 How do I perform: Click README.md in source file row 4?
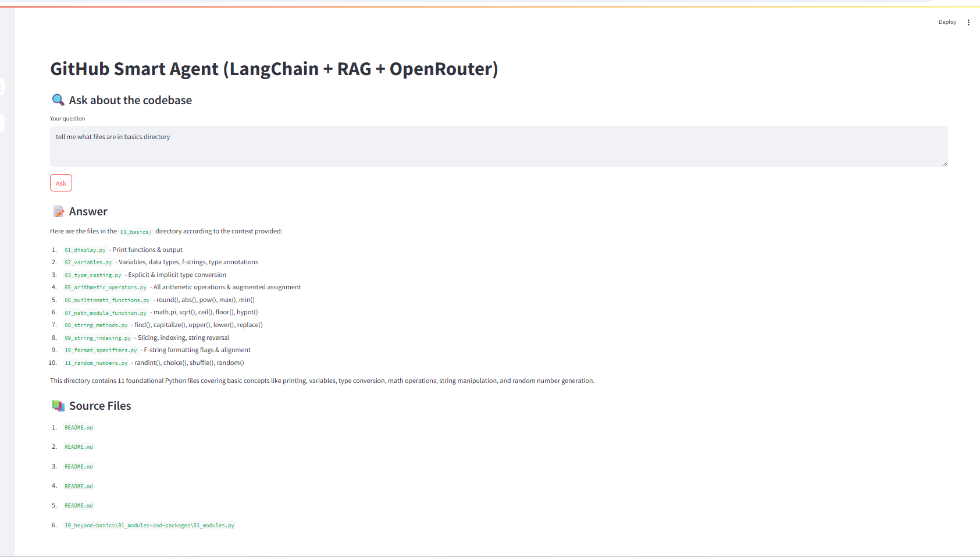[x=79, y=487]
